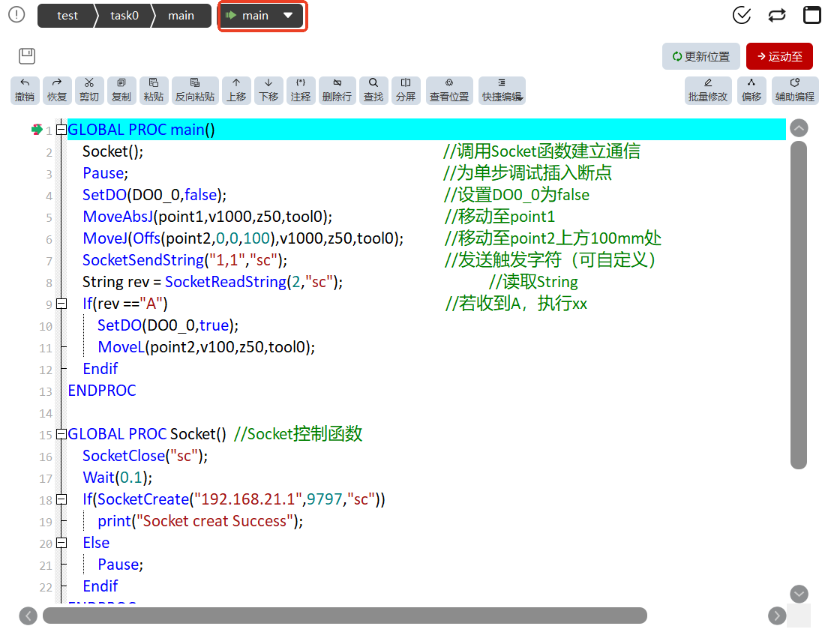The width and height of the screenshot is (831, 644).
Task: Click the print("Socket creat Success") line
Action: tap(200, 521)
